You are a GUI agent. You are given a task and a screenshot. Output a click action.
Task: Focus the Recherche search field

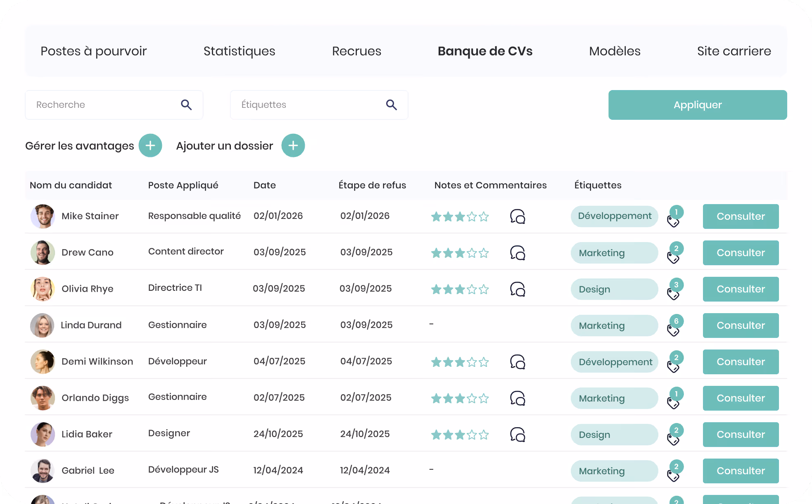click(x=114, y=105)
